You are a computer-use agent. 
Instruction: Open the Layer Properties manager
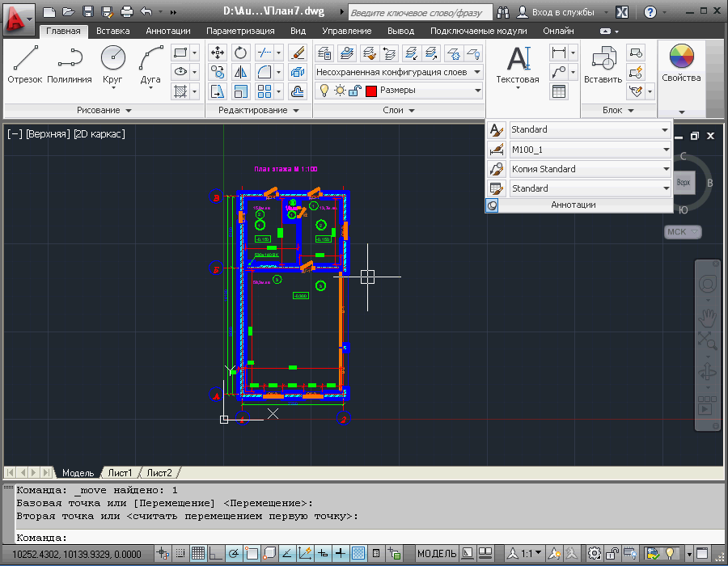pyautogui.click(x=324, y=53)
